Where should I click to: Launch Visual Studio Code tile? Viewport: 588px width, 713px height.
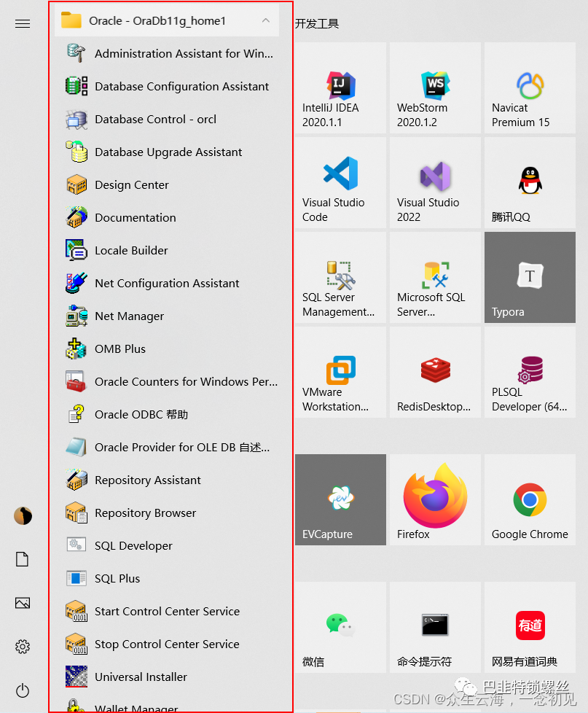[x=340, y=182]
